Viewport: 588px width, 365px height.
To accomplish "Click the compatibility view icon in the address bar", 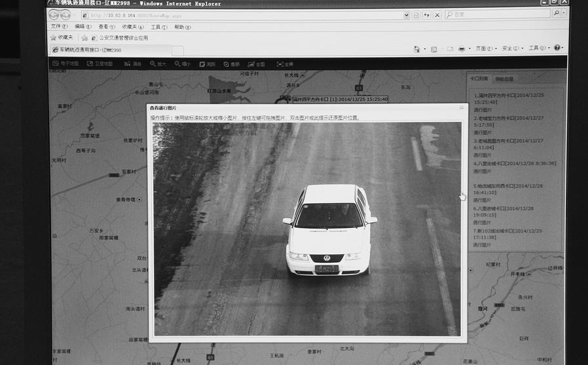I will click(416, 15).
